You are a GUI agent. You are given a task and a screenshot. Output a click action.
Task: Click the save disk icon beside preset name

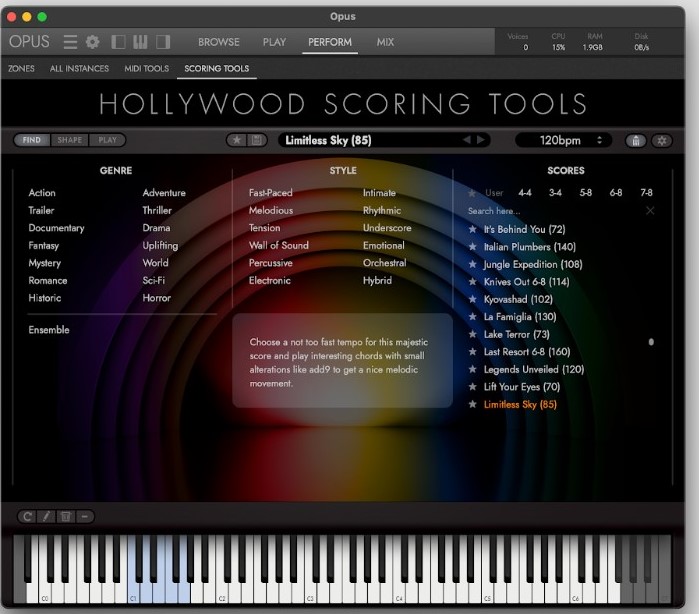tap(257, 140)
